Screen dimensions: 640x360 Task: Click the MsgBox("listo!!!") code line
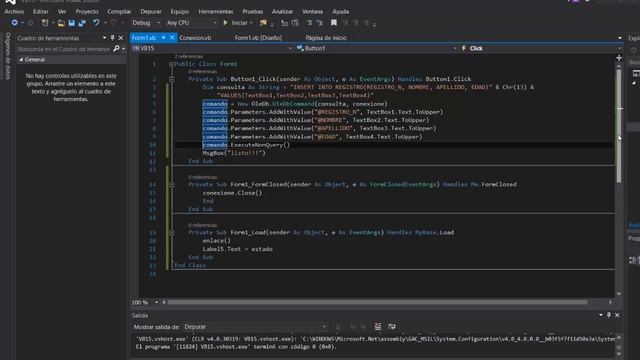pyautogui.click(x=234, y=153)
